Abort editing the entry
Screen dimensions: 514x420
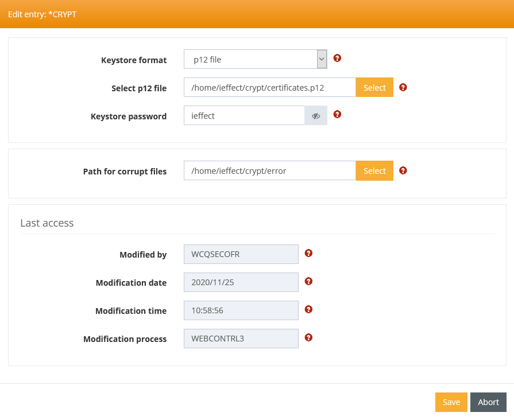pyautogui.click(x=488, y=402)
